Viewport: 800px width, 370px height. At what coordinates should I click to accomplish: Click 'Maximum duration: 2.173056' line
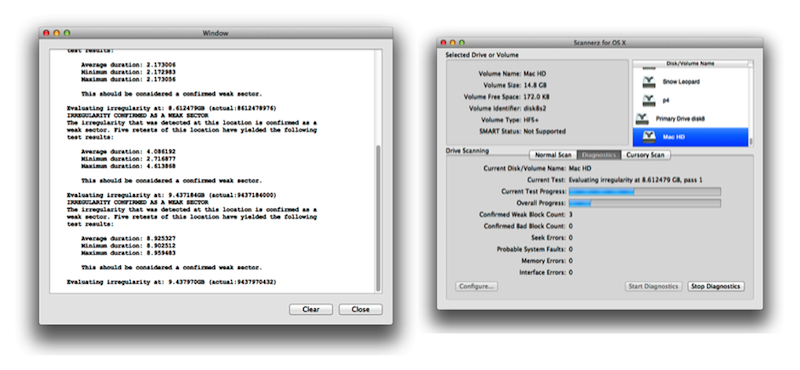click(x=128, y=80)
